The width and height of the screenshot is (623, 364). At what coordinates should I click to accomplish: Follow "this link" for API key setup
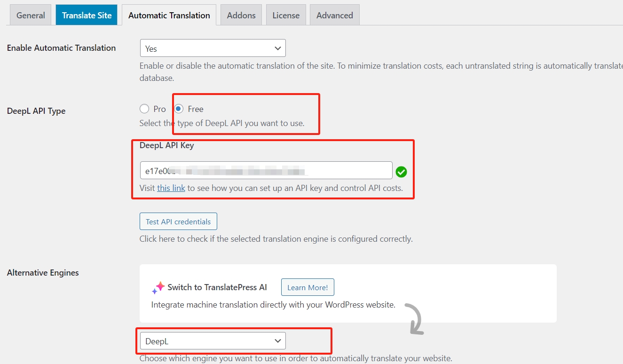pyautogui.click(x=171, y=188)
